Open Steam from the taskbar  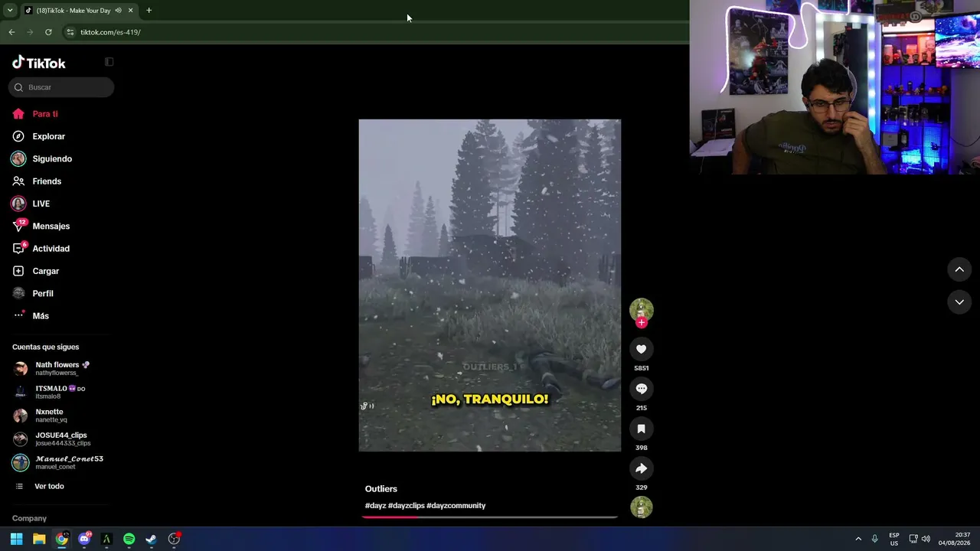click(152, 539)
